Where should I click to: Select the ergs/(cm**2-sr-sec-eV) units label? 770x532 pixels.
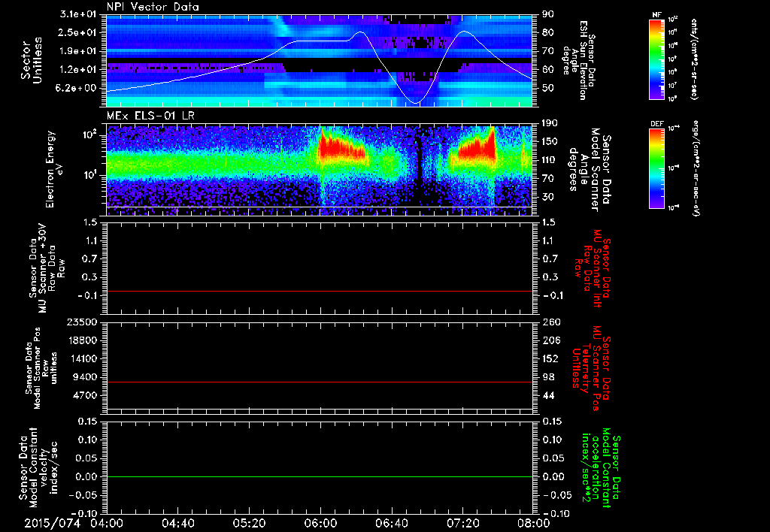click(x=696, y=168)
